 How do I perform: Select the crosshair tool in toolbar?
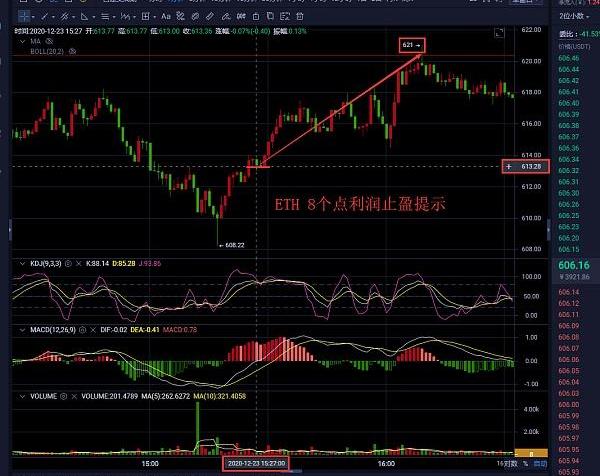[20, 17]
